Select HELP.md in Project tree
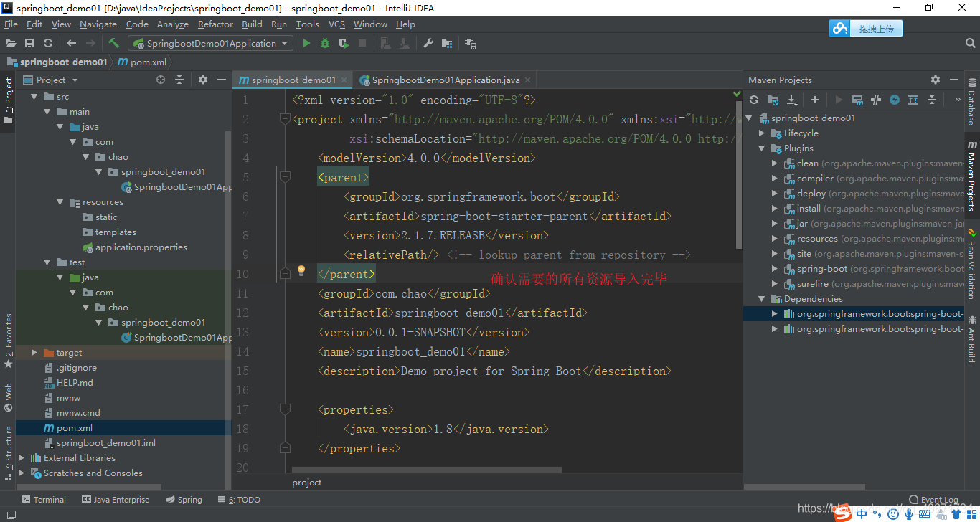The height and width of the screenshot is (522, 980). pyautogui.click(x=69, y=383)
